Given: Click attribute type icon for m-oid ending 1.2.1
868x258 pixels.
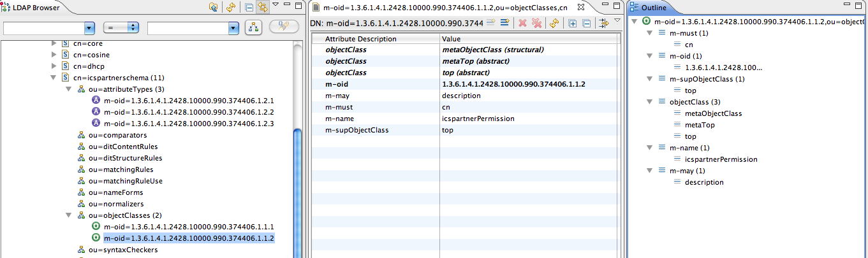Looking at the screenshot, I should (96, 101).
